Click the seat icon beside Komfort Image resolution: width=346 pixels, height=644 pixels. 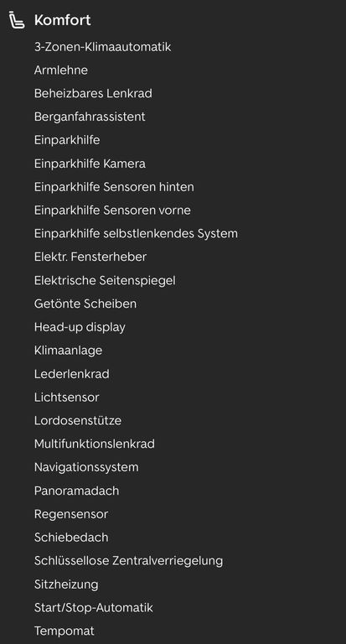tap(17, 20)
